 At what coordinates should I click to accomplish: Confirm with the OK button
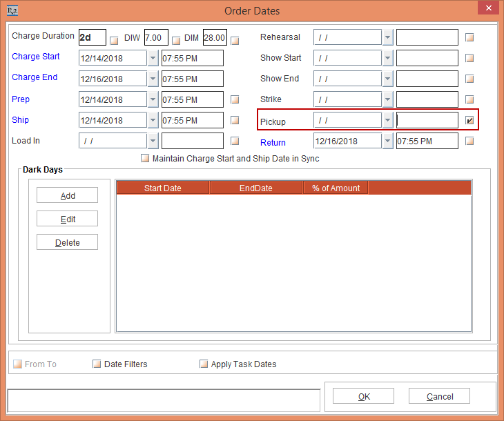pos(363,396)
